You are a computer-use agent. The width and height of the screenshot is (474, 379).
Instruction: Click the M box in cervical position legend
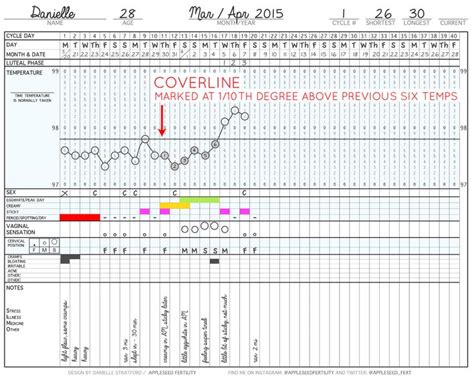click(44, 250)
